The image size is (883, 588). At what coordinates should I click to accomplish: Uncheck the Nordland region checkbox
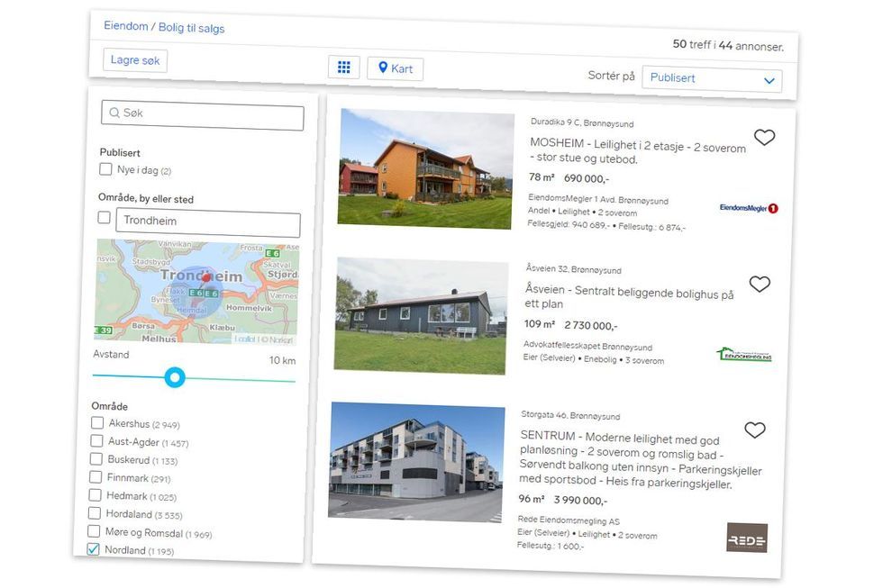click(94, 548)
